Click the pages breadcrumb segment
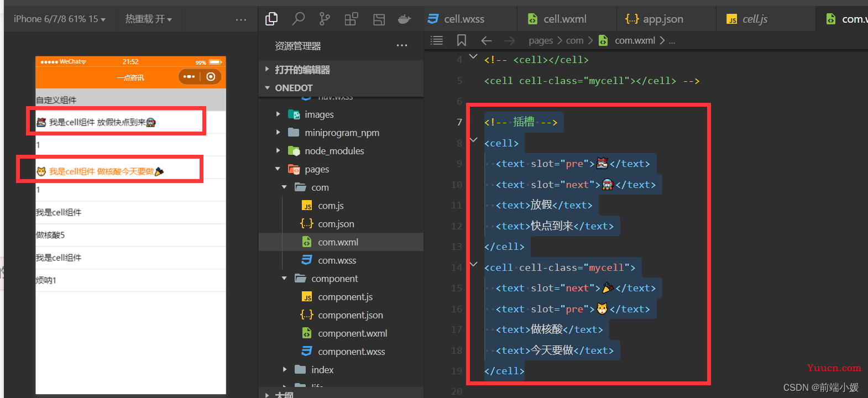This screenshot has height=398, width=868. [541, 40]
